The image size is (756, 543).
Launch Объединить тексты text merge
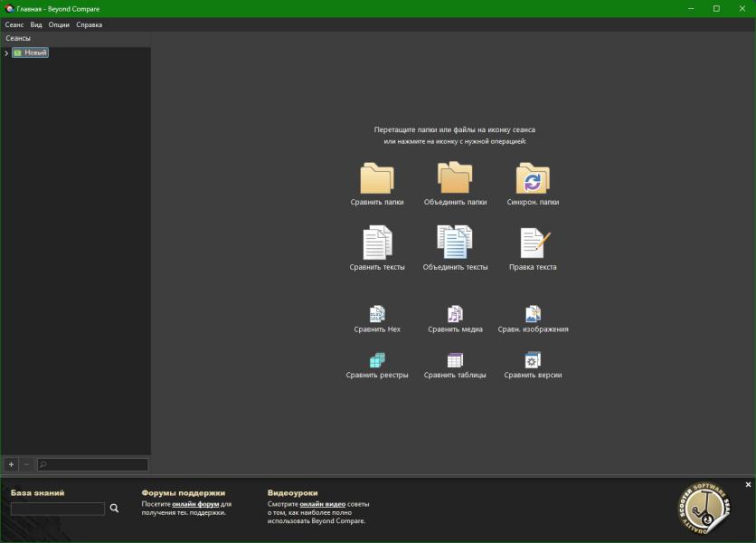pyautogui.click(x=455, y=243)
